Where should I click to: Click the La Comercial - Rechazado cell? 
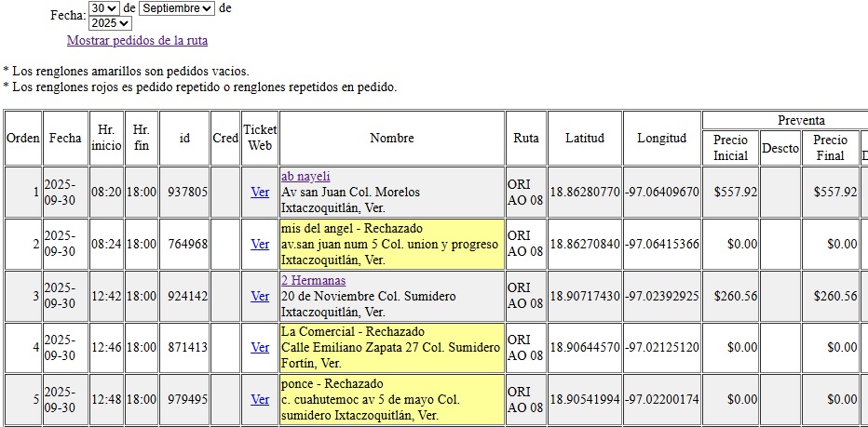point(391,347)
